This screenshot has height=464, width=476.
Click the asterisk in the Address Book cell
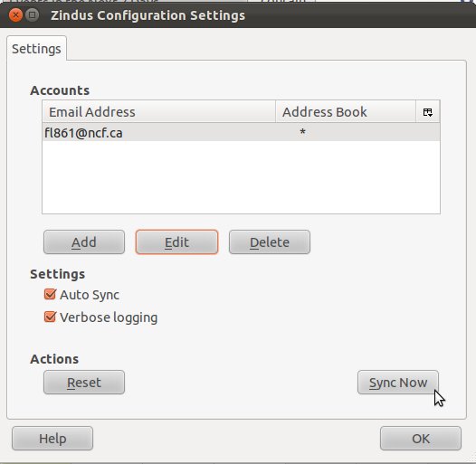tap(302, 132)
